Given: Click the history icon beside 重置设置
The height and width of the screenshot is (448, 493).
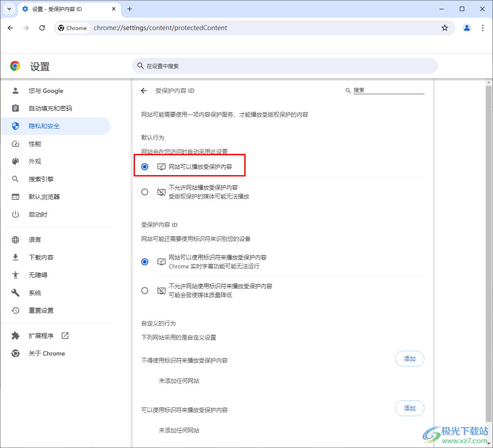Looking at the screenshot, I should [15, 310].
